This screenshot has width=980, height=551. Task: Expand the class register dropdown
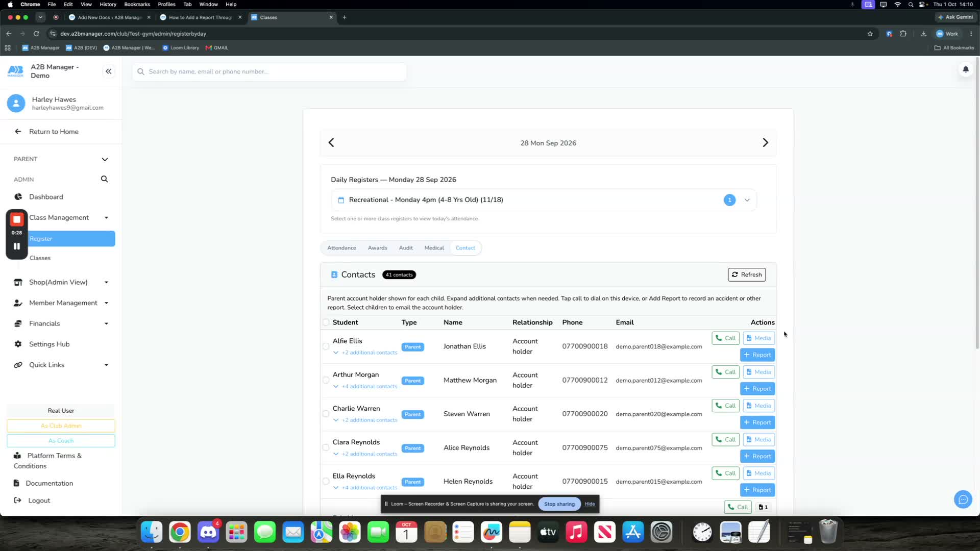[x=747, y=200]
